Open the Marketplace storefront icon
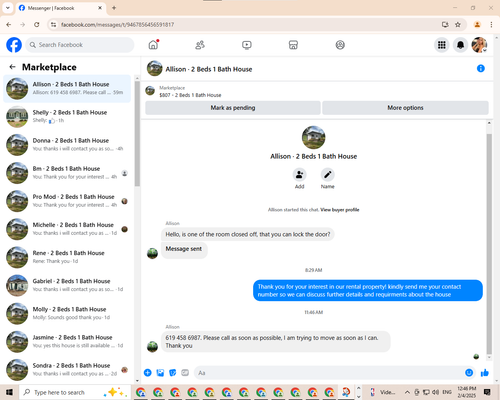The height and width of the screenshot is (400, 500). [x=293, y=45]
